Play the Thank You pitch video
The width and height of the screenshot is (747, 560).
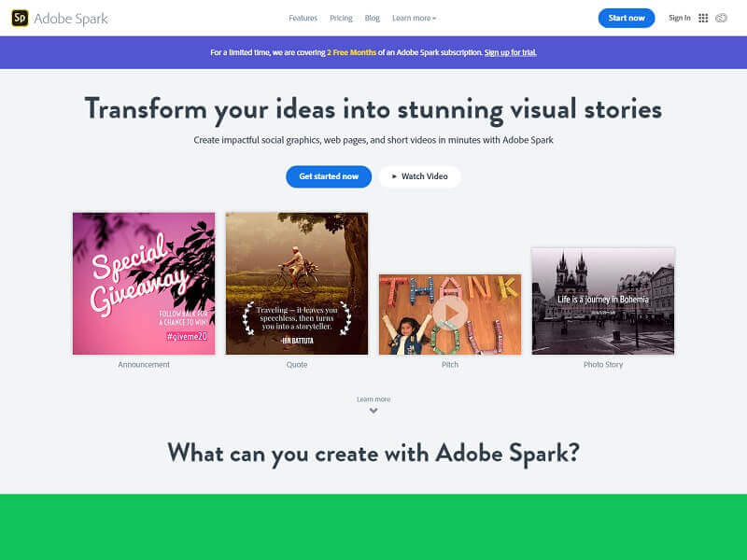pos(450,314)
